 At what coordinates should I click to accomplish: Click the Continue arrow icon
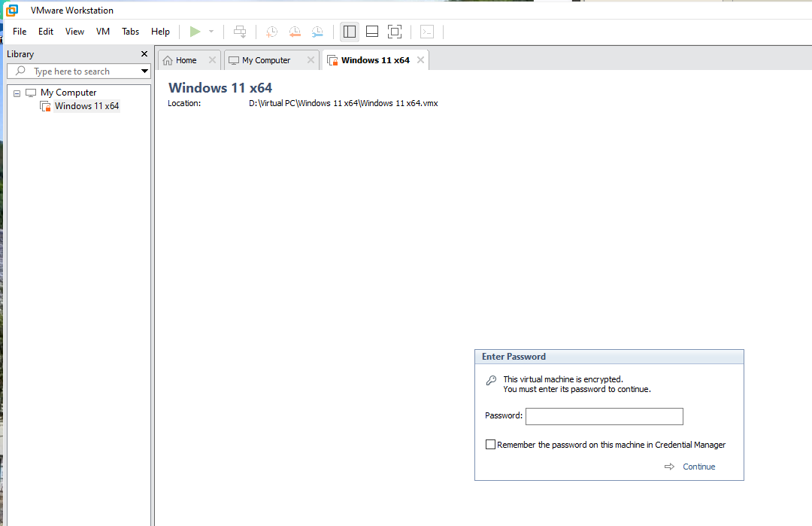[x=670, y=467]
